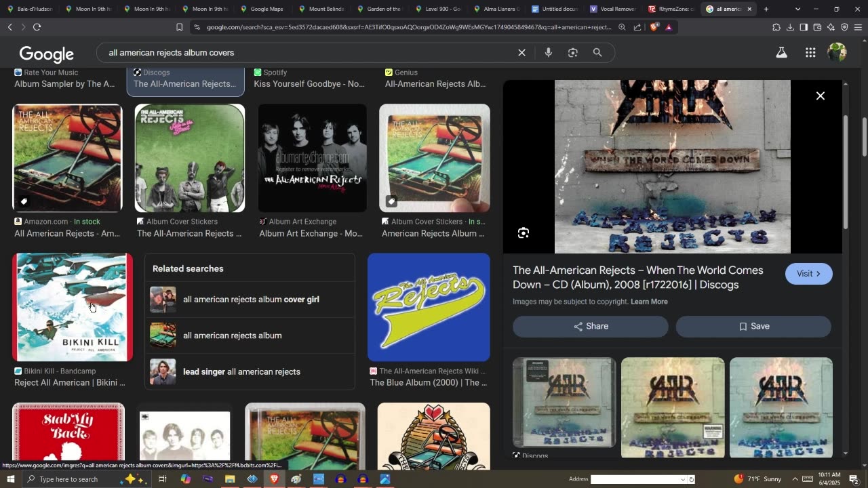This screenshot has width=868, height=488.
Task: Open the Bikini Kill album thumbnail
Action: pyautogui.click(x=73, y=307)
